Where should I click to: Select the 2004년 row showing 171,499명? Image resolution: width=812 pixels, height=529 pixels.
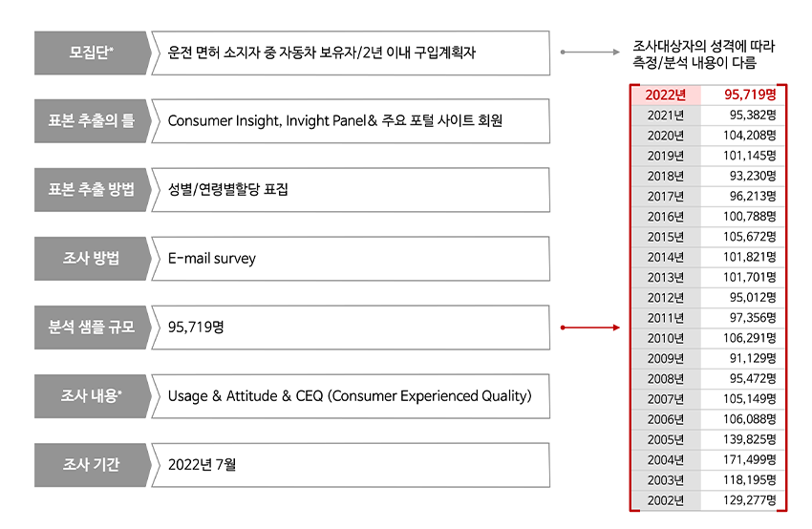(708, 459)
